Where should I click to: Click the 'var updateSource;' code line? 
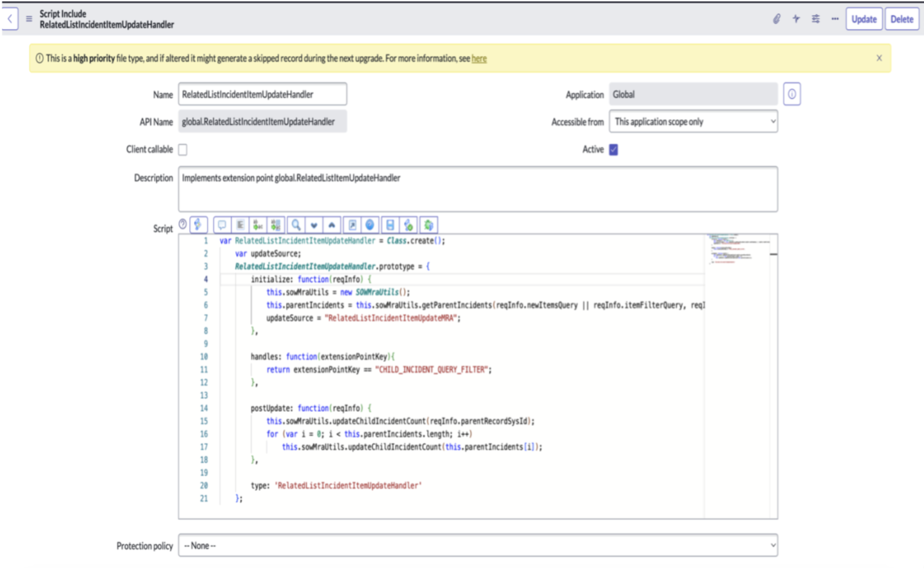pyautogui.click(x=268, y=253)
